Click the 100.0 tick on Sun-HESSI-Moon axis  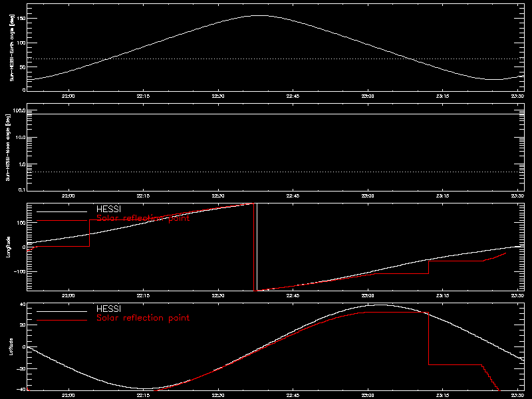tap(19, 110)
